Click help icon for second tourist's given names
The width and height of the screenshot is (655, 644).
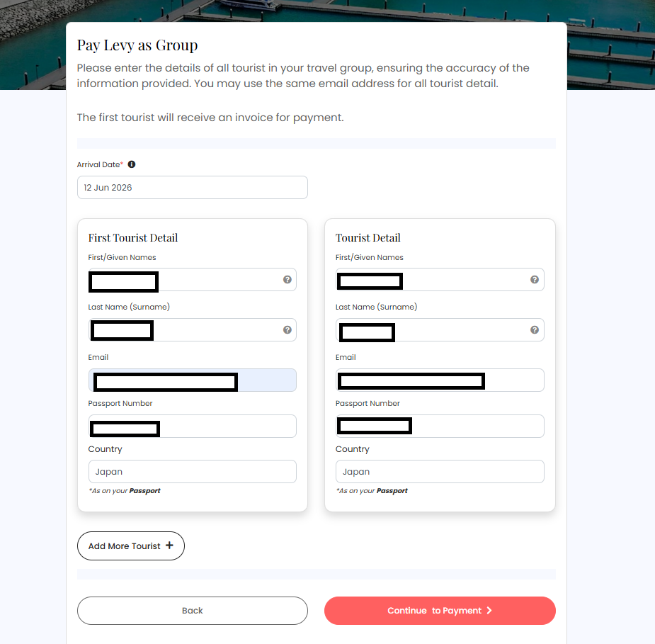point(535,280)
